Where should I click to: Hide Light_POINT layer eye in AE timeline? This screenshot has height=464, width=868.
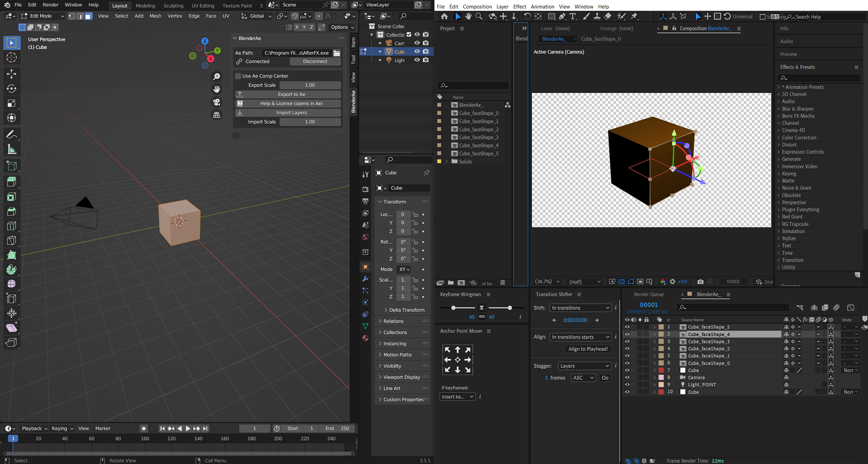click(627, 384)
